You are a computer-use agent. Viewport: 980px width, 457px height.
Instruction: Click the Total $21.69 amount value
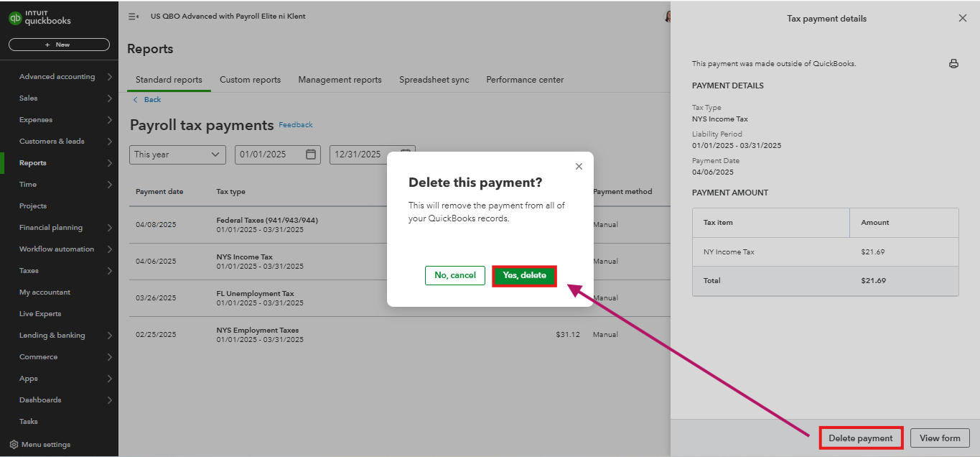coord(874,281)
